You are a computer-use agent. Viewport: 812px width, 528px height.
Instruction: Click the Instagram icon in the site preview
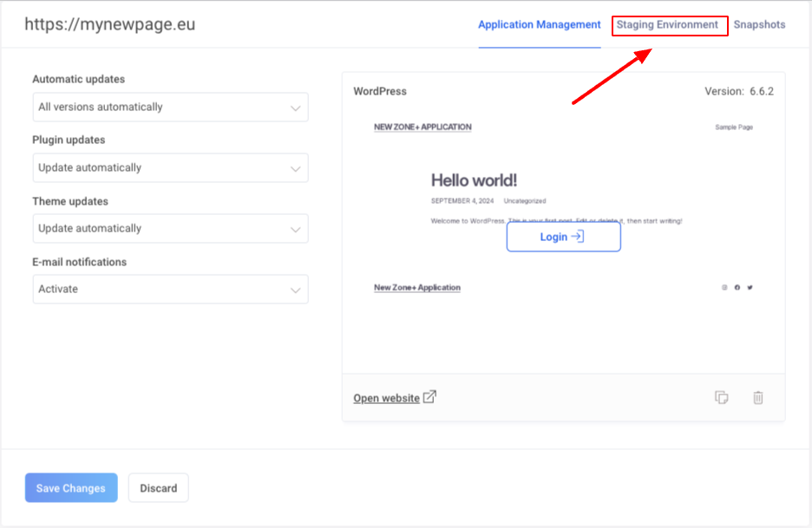[x=724, y=288]
